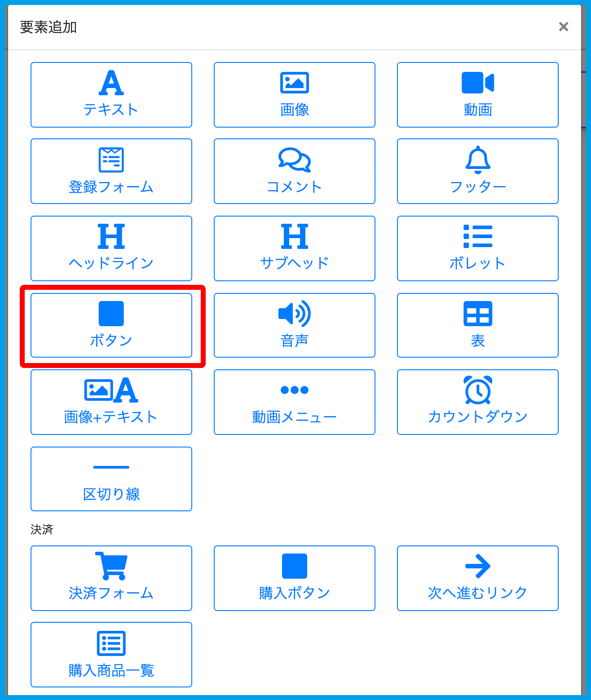Insert a カウントダウン countdown timer
591x700 pixels.
[x=477, y=402]
